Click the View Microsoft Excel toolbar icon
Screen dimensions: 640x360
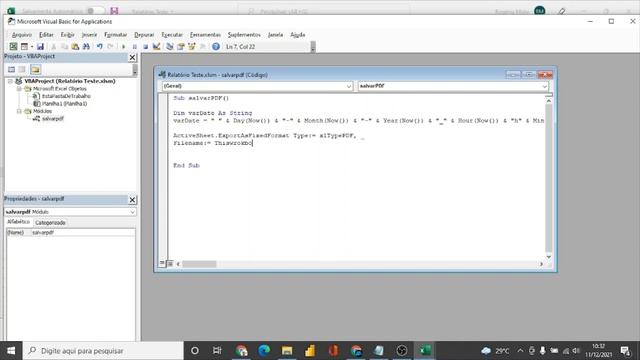pyautogui.click(x=13, y=47)
